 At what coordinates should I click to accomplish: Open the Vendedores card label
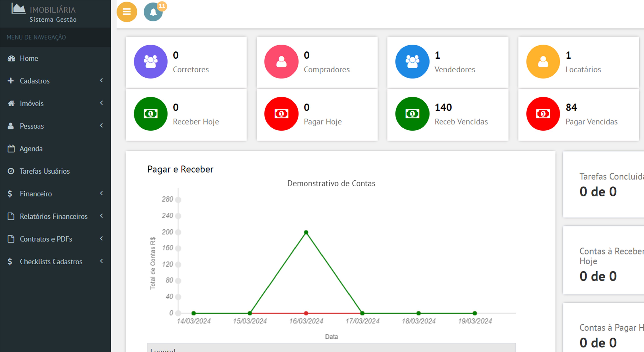tap(455, 70)
